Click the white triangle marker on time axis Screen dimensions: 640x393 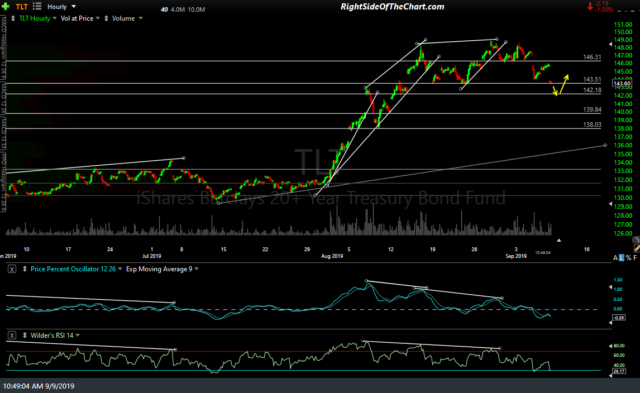point(559,241)
